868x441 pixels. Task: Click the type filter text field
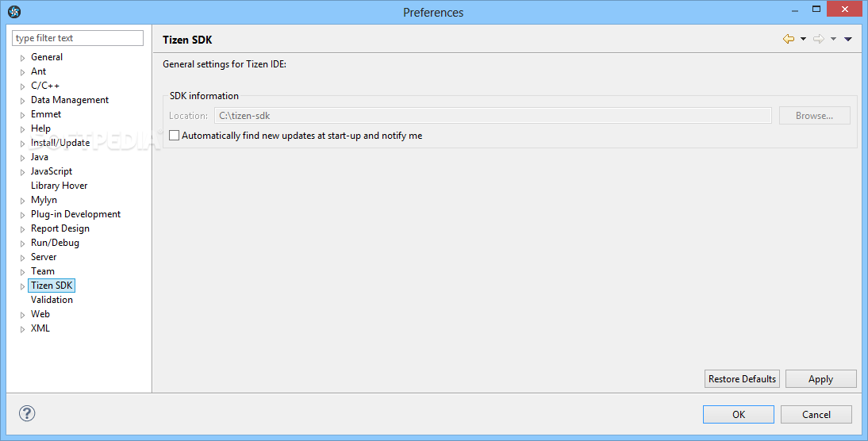click(78, 38)
